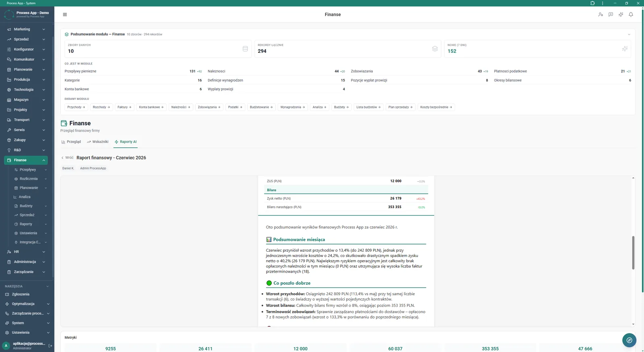
Task: Open the hamburger menu icon
Action: tap(65, 14)
